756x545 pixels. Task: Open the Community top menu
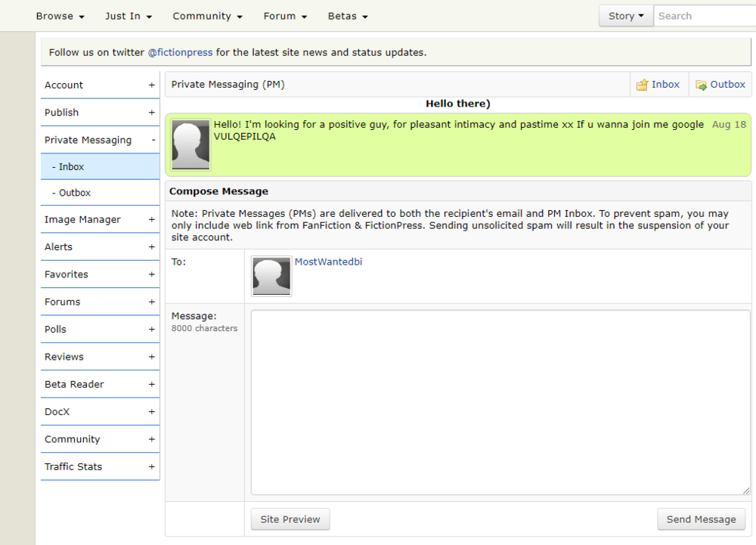pyautogui.click(x=207, y=16)
